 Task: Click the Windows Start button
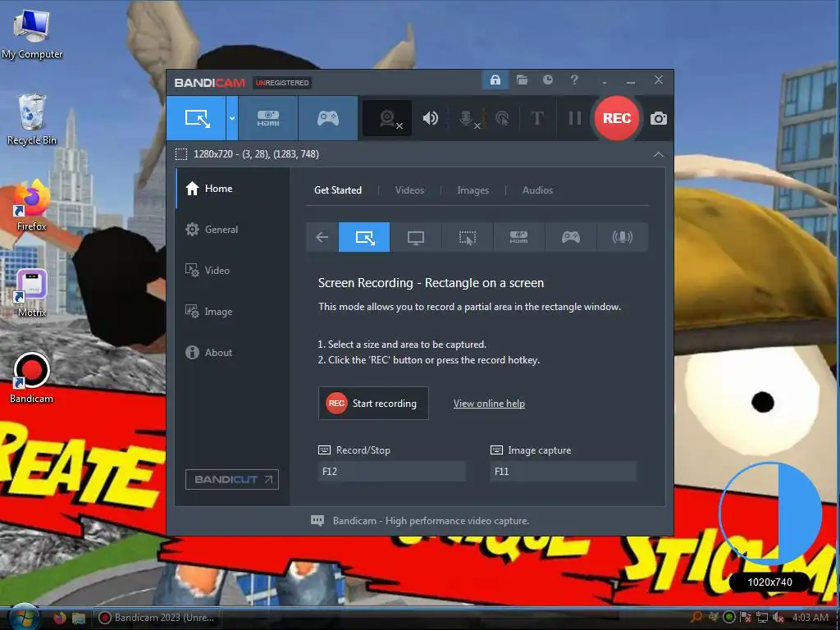coord(22,618)
